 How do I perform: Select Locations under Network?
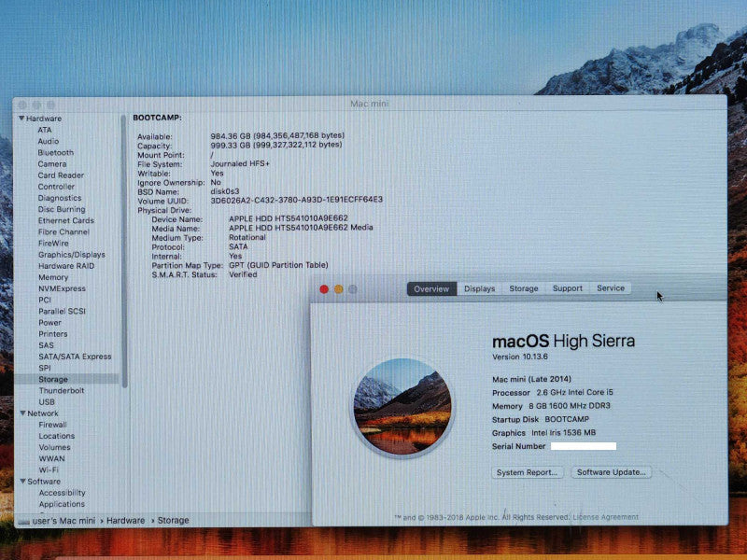click(x=57, y=436)
